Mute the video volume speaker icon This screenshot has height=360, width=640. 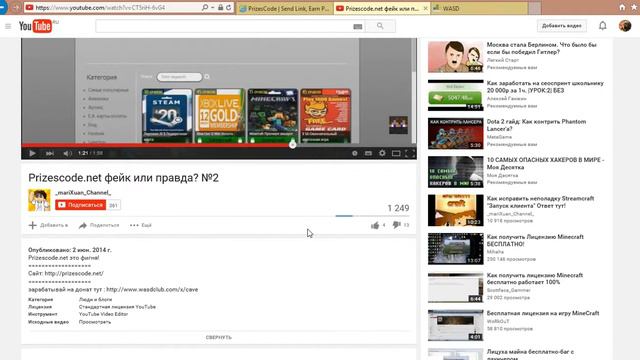pos(67,153)
